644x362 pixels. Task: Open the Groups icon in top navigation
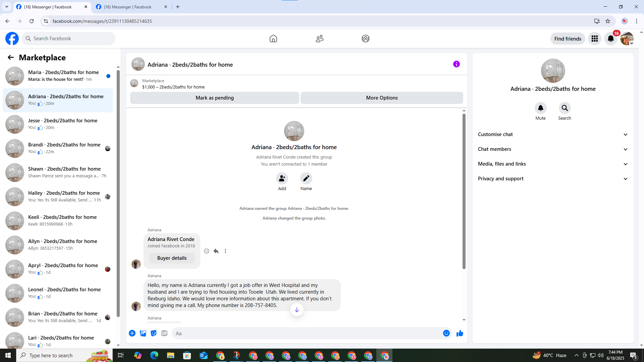366,39
